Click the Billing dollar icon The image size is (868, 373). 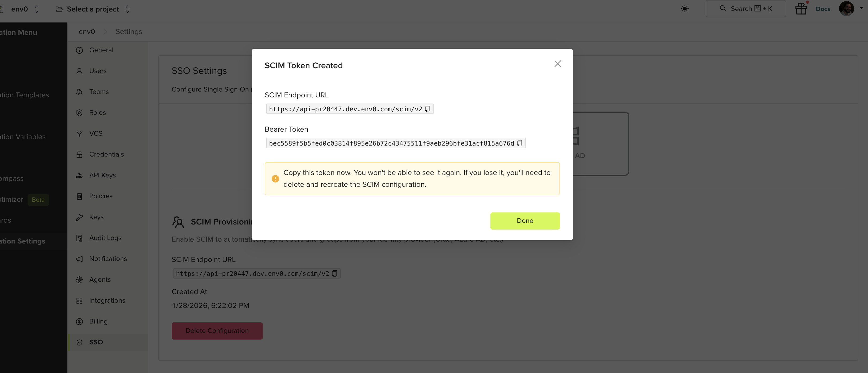79,321
